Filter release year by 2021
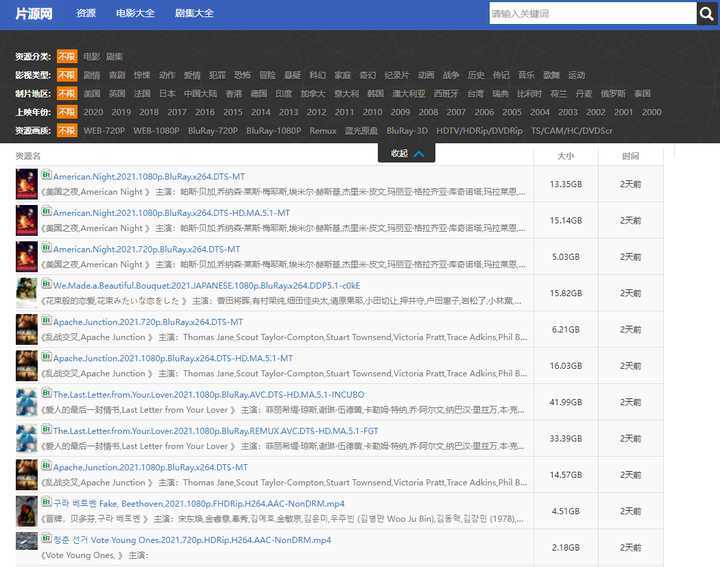This screenshot has height=567, width=720. tap(93, 112)
